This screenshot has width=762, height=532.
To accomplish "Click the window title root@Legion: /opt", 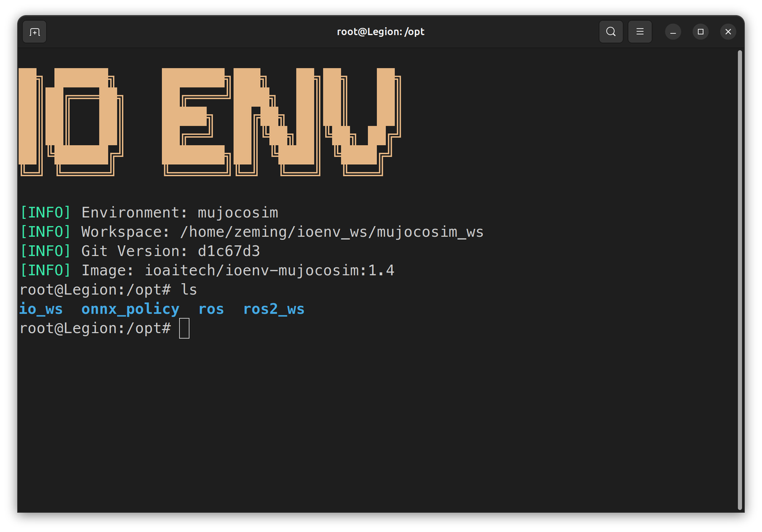I will pyautogui.click(x=380, y=32).
